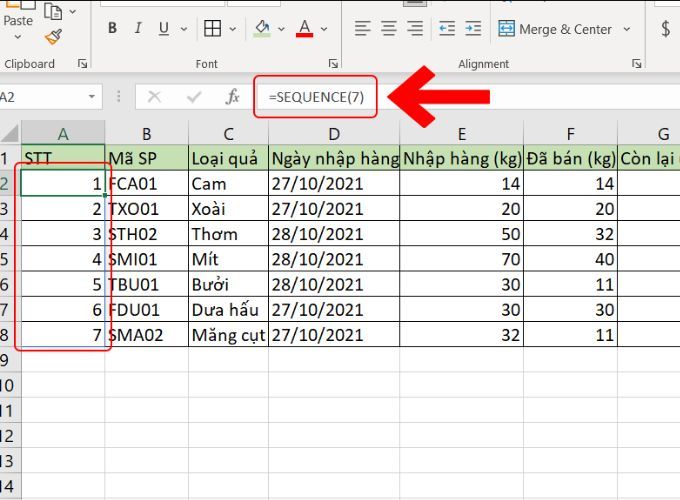Viewport: 680px width, 500px height.
Task: Select cell 'Bưởi'
Action: [x=229, y=284]
